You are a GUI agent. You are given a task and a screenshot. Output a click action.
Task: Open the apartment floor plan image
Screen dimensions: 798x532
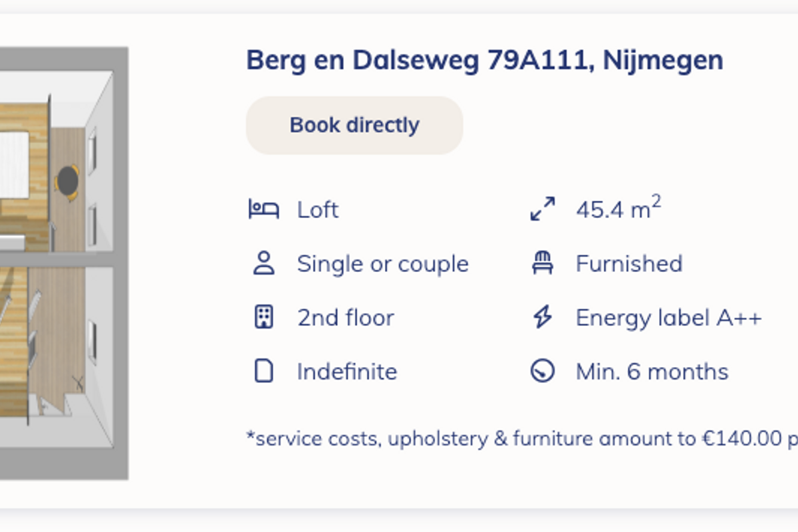pyautogui.click(x=64, y=263)
